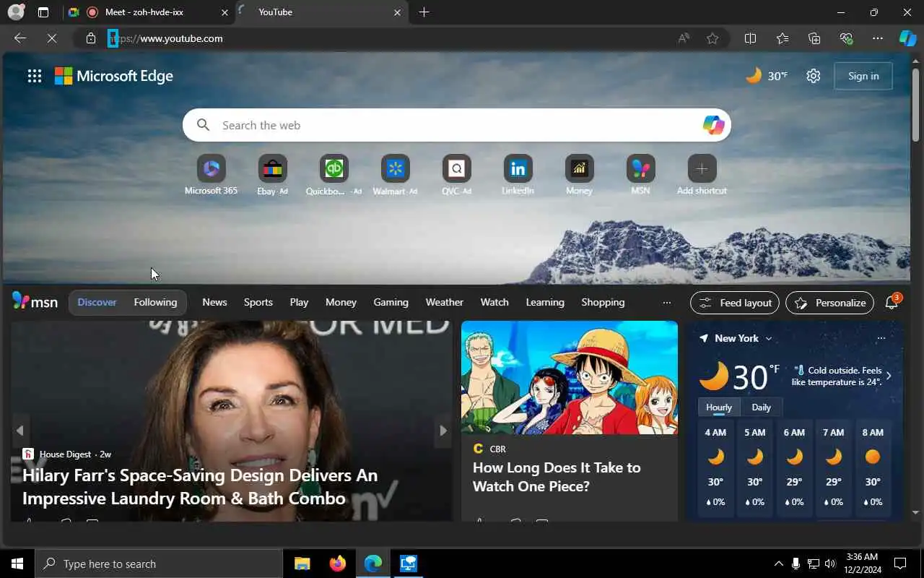Image resolution: width=924 pixels, height=578 pixels.
Task: Open the One Piece article
Action: click(557, 477)
